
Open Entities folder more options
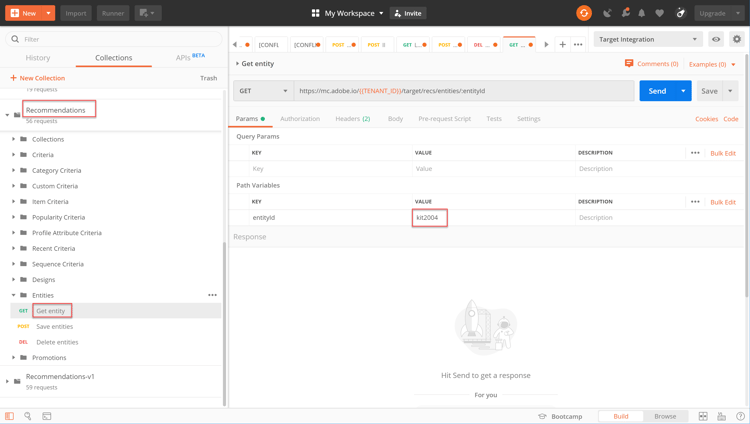point(212,295)
